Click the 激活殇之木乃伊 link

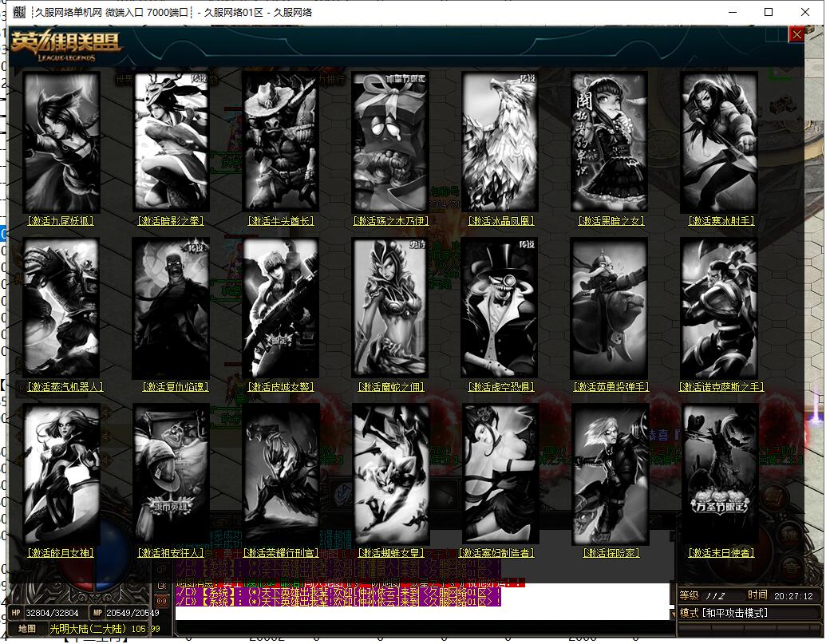tap(391, 221)
